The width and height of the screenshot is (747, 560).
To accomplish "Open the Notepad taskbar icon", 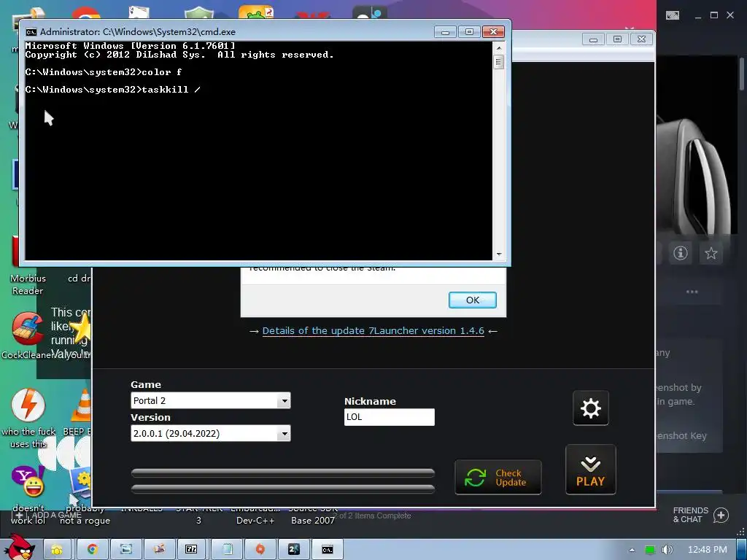I will pos(227,550).
